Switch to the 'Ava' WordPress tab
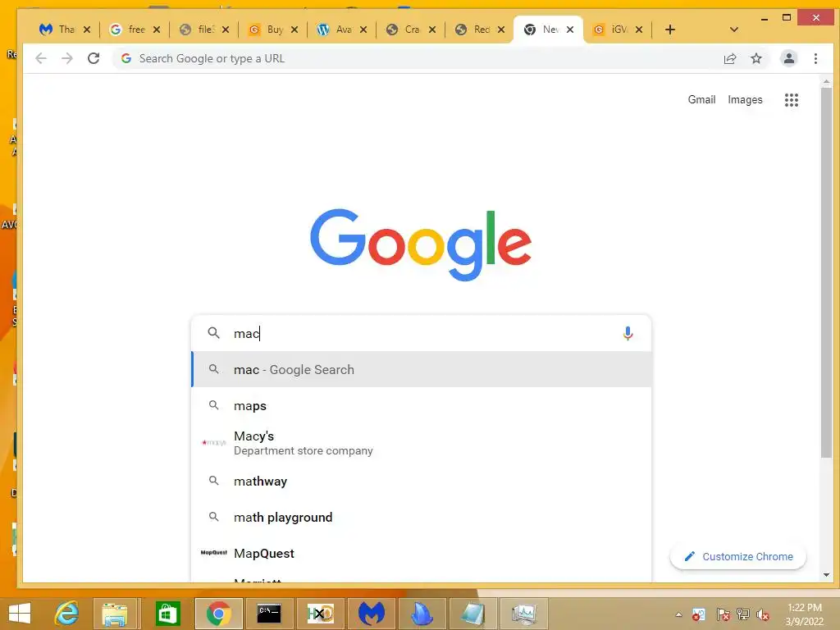This screenshot has width=840, height=630. click(x=335, y=30)
